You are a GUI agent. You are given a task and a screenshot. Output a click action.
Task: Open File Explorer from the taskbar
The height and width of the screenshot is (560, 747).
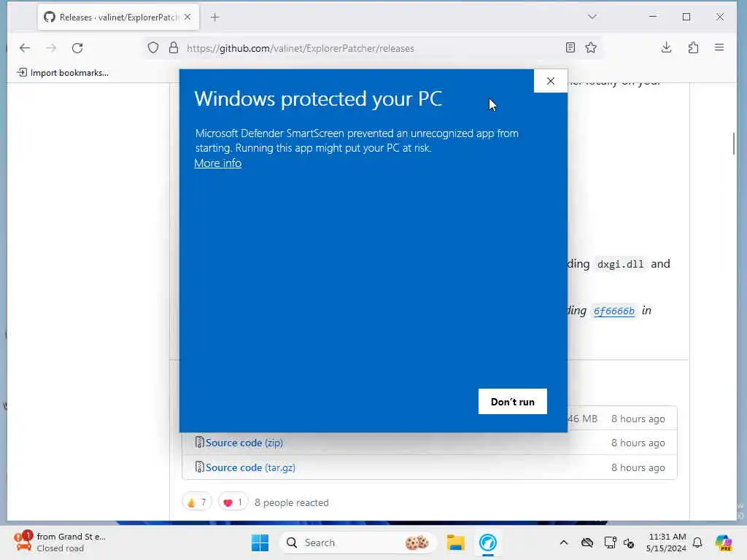[x=455, y=542]
